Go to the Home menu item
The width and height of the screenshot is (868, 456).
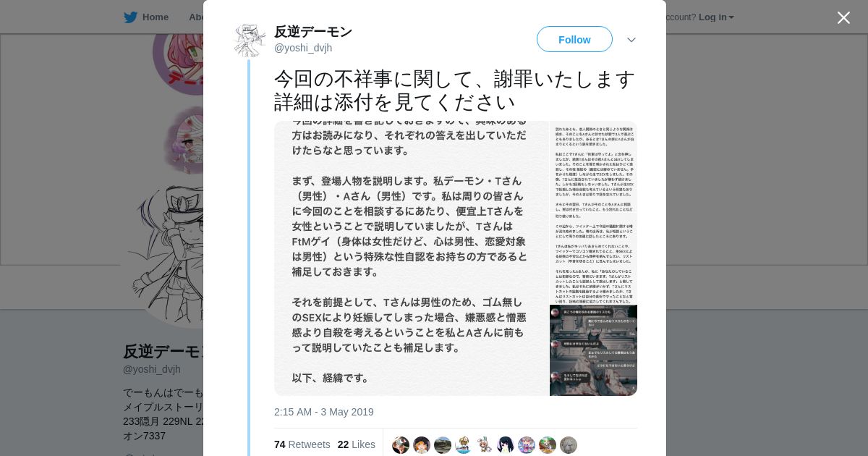click(x=155, y=17)
